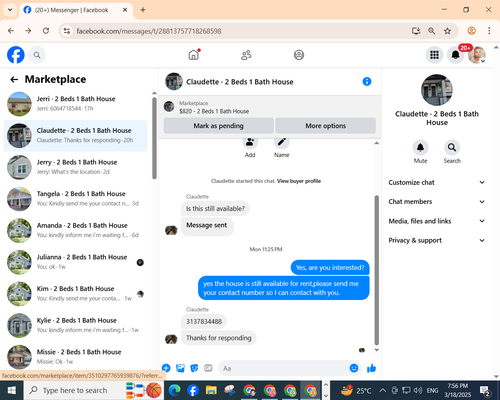The height and width of the screenshot is (400, 500).
Task: Send a thumbs-up like
Action: [371, 368]
